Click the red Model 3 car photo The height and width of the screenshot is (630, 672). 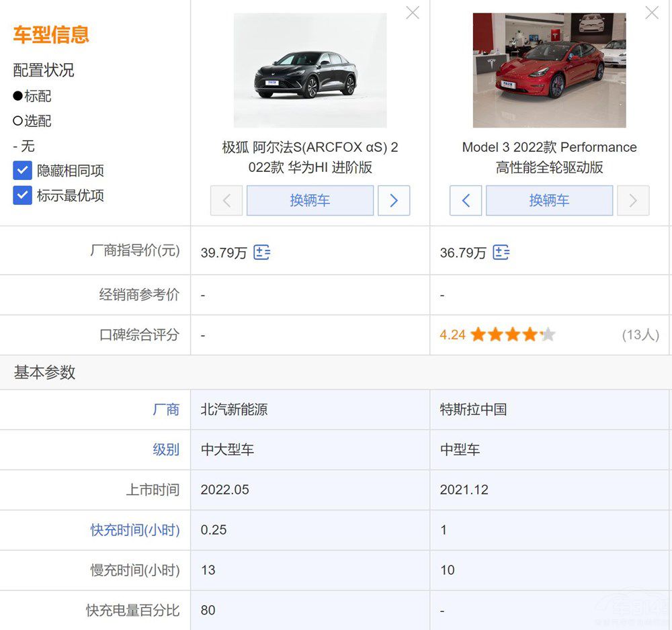549,71
